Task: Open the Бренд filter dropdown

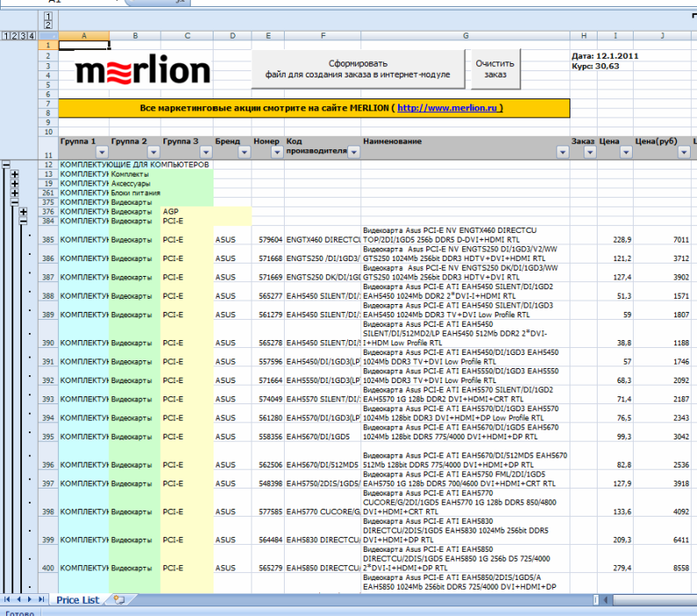Action: click(x=244, y=152)
